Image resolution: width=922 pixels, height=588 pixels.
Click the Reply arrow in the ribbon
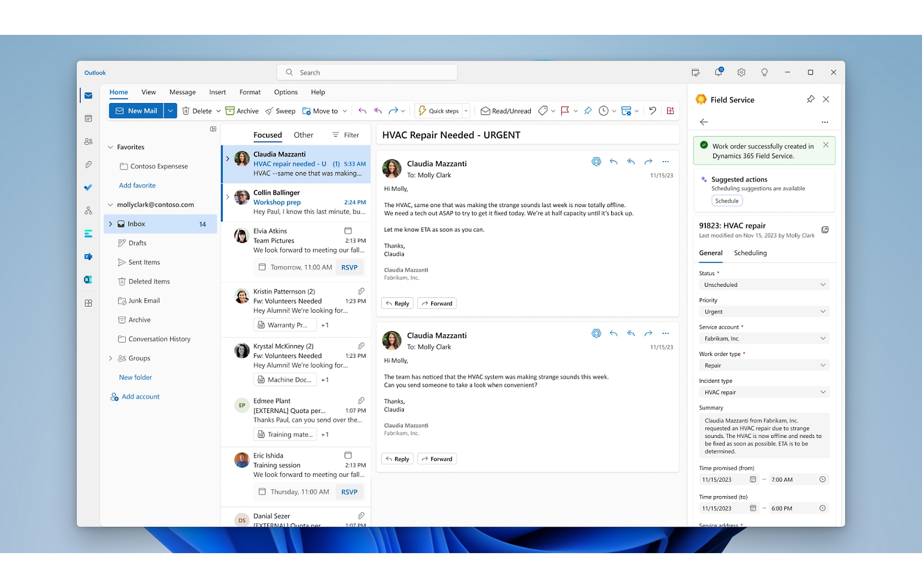pyautogui.click(x=362, y=111)
